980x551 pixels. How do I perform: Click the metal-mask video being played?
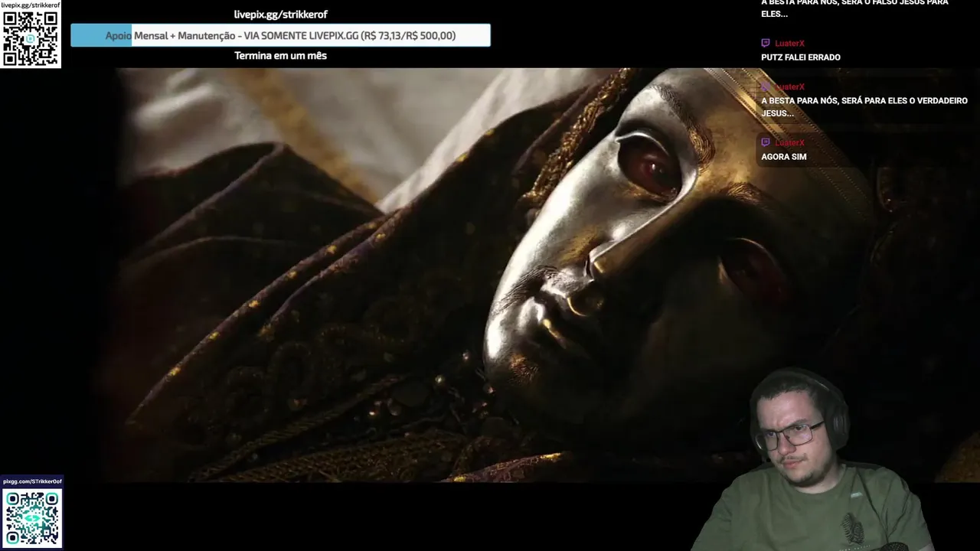490,275
